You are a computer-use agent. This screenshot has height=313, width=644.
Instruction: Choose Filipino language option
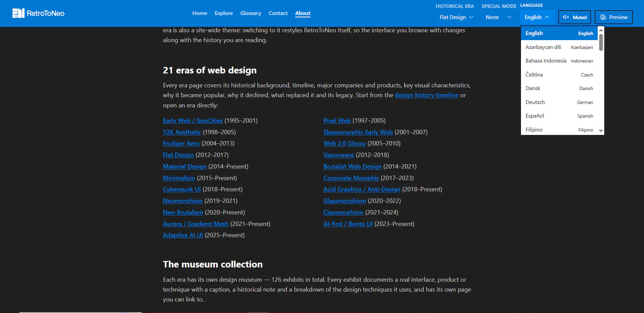559,129
